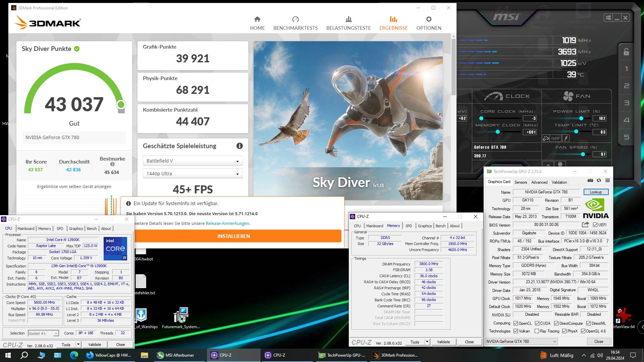Open Graphics tab in the Memory CPU-Z window

(x=425, y=226)
